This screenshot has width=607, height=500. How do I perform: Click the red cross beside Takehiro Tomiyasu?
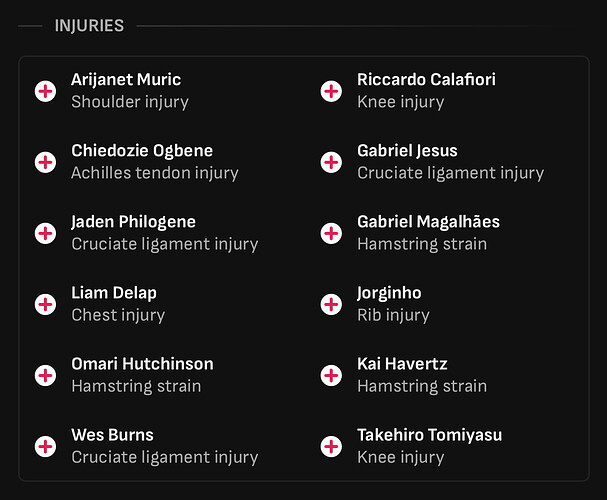pyautogui.click(x=331, y=446)
